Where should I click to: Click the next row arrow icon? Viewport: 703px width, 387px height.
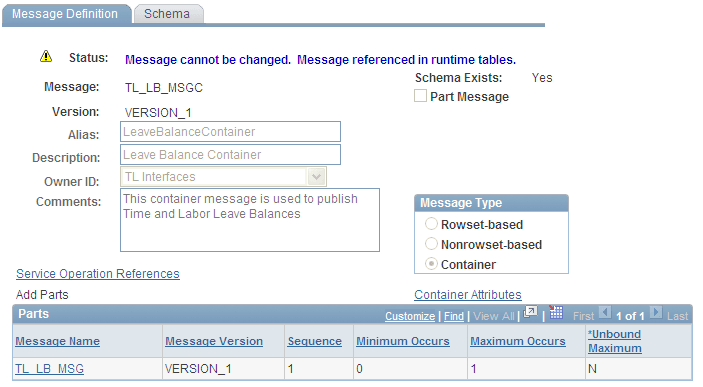click(655, 312)
